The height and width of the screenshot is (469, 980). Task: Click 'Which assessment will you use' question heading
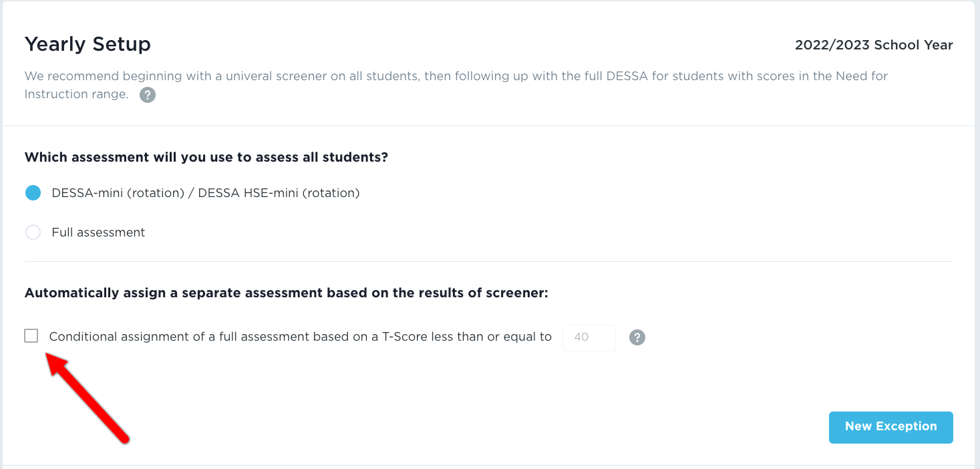coord(206,158)
